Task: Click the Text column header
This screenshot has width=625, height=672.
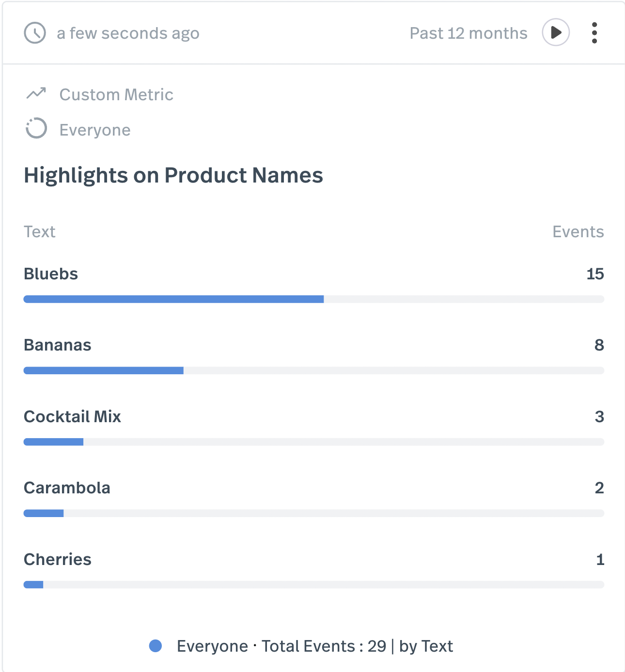Action: (40, 231)
